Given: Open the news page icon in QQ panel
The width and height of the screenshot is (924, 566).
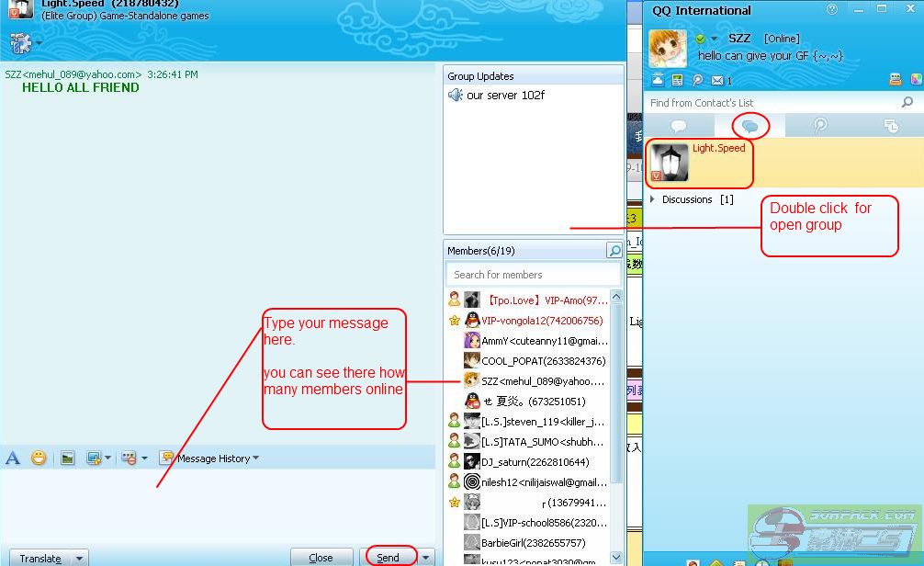Looking at the screenshot, I should click(x=677, y=80).
